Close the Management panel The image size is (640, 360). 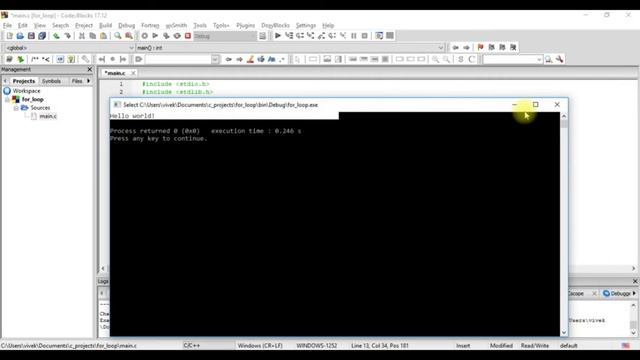(90, 70)
